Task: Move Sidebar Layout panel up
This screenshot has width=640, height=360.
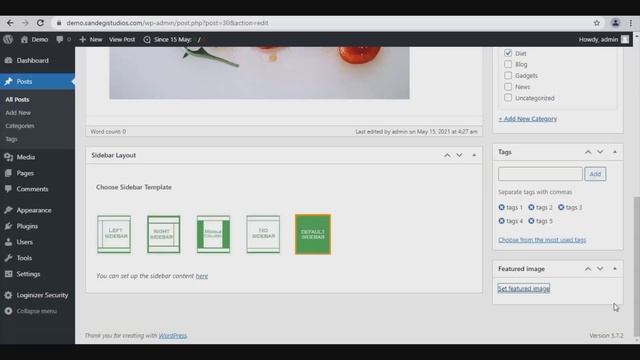Action: pos(447,156)
